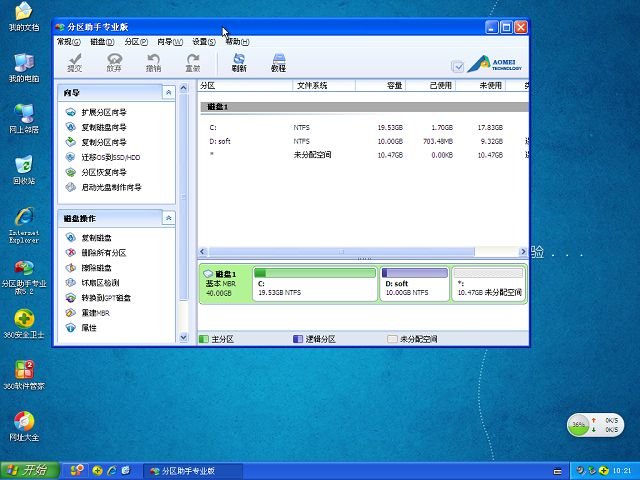This screenshot has height=480, width=640.
Task: Launch 360 Software Manager (360软件管家) desktop icon
Action: pos(24,375)
